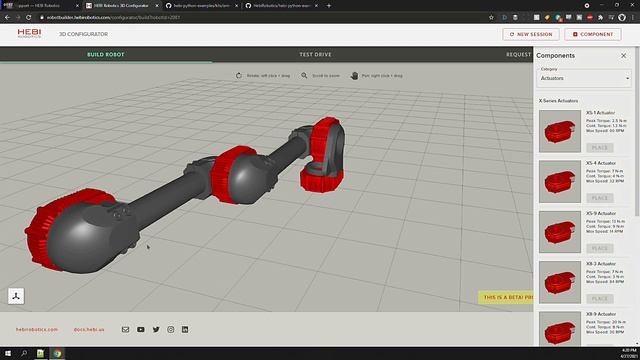
Task: Open the Instagram icon in footer
Action: pyautogui.click(x=171, y=329)
